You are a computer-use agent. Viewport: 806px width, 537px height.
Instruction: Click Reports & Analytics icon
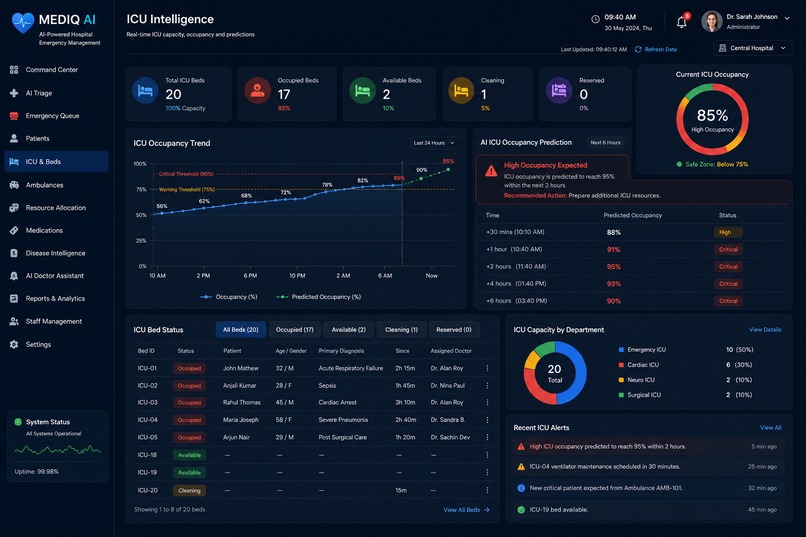[x=14, y=299]
